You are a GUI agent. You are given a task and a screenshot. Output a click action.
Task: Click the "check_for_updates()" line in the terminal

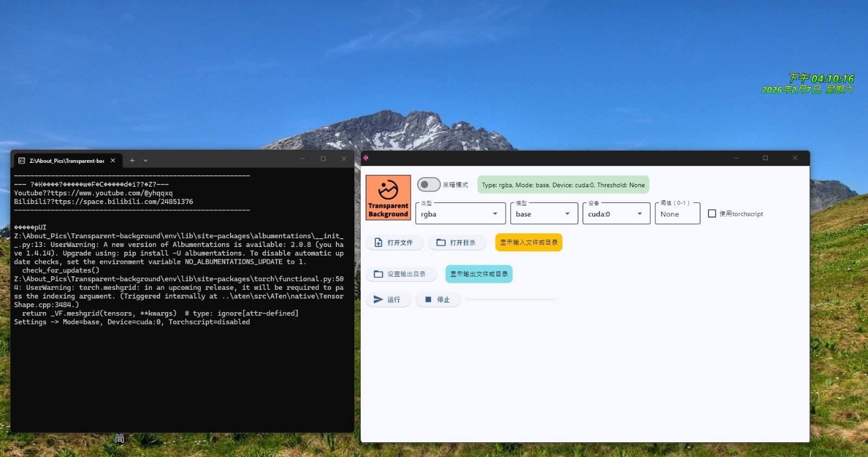[x=61, y=270]
